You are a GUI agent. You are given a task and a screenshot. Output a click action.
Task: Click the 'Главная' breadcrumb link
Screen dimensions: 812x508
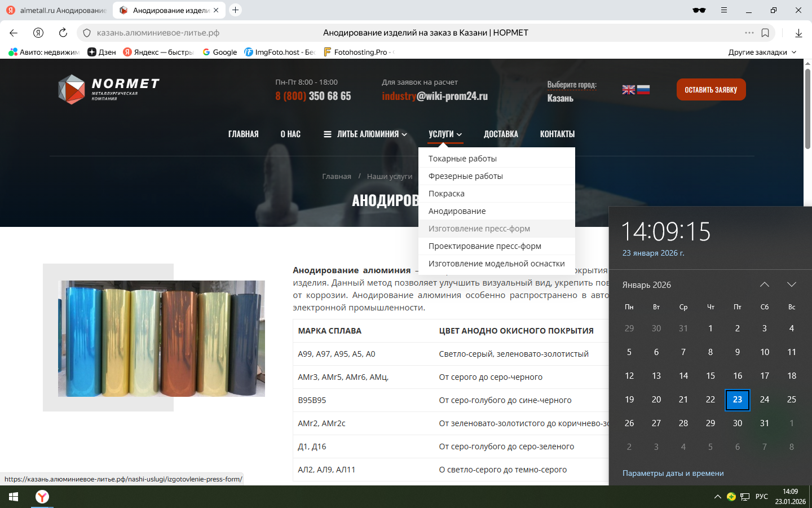pyautogui.click(x=337, y=177)
